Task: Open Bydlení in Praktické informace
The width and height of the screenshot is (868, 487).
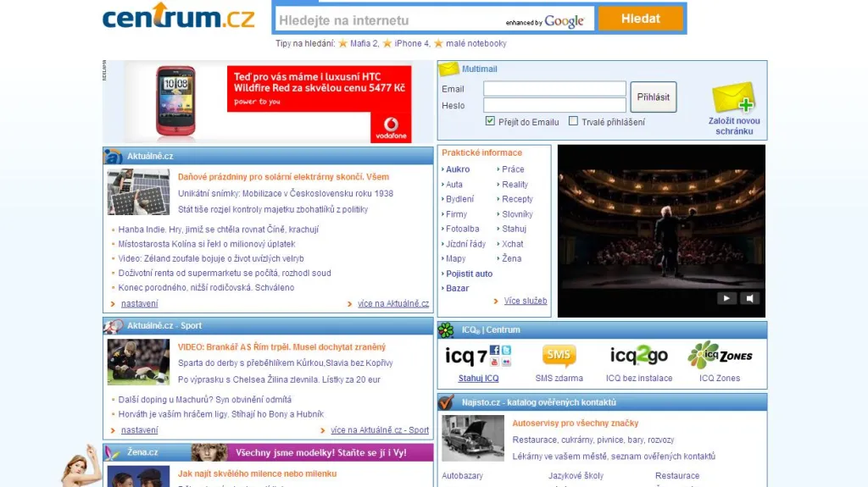Action: [460, 199]
